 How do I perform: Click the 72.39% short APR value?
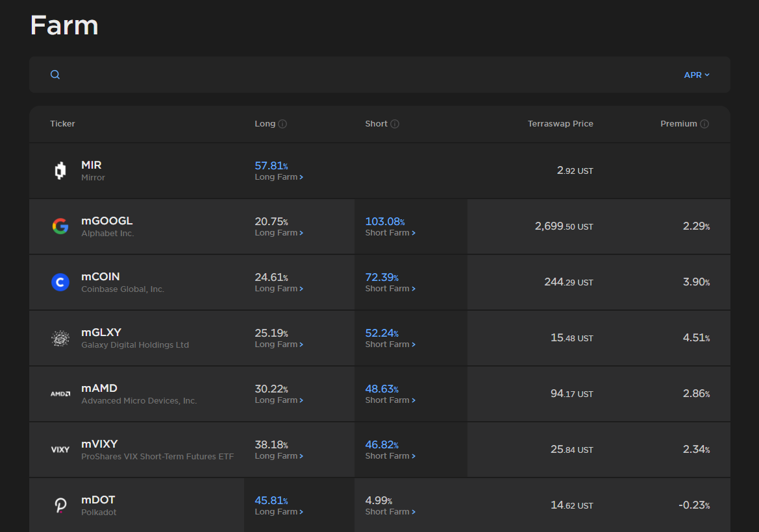(382, 277)
